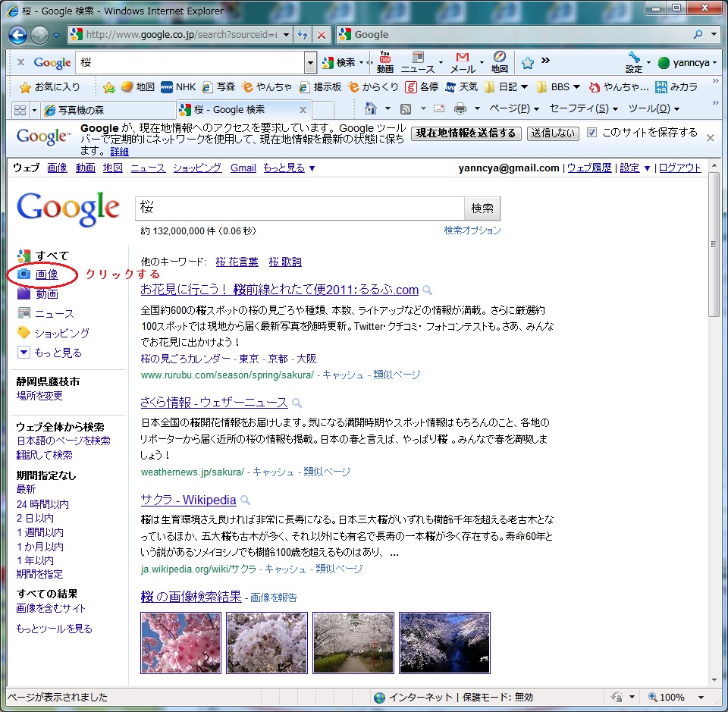Preview the Wikipedia result with its magnifier
Viewport: 728px width, 712px height.
click(246, 500)
